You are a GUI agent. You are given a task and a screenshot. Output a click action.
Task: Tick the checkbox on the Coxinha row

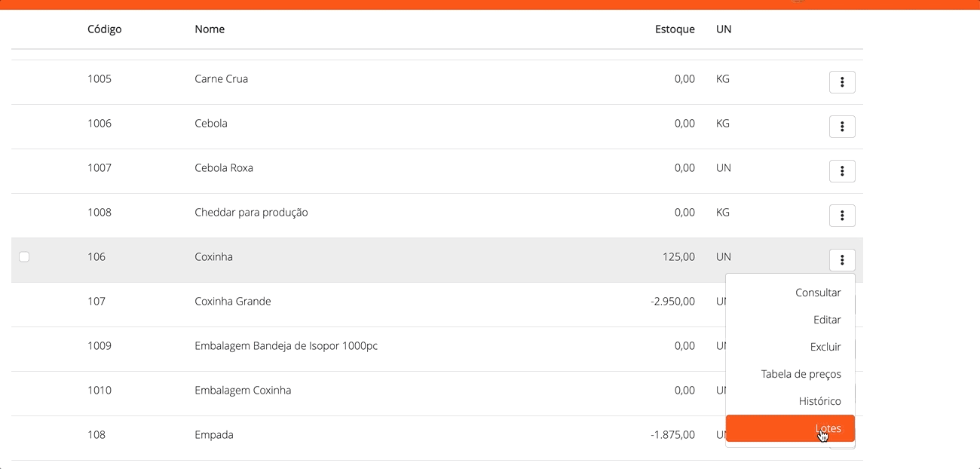pos(24,257)
